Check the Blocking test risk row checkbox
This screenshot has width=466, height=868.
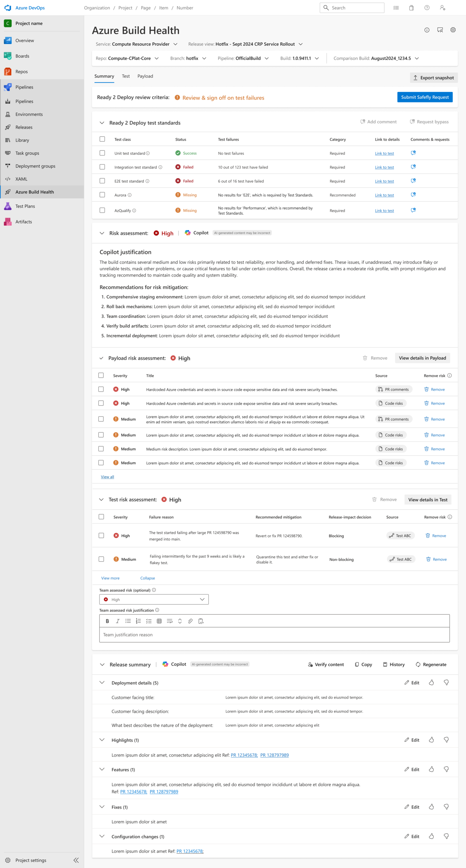tap(102, 536)
